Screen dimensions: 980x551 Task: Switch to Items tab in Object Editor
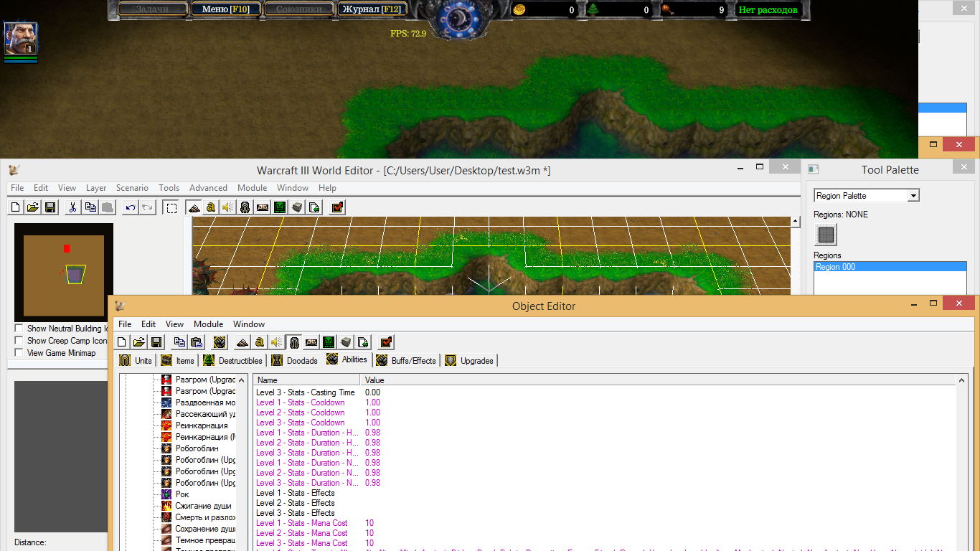(178, 360)
